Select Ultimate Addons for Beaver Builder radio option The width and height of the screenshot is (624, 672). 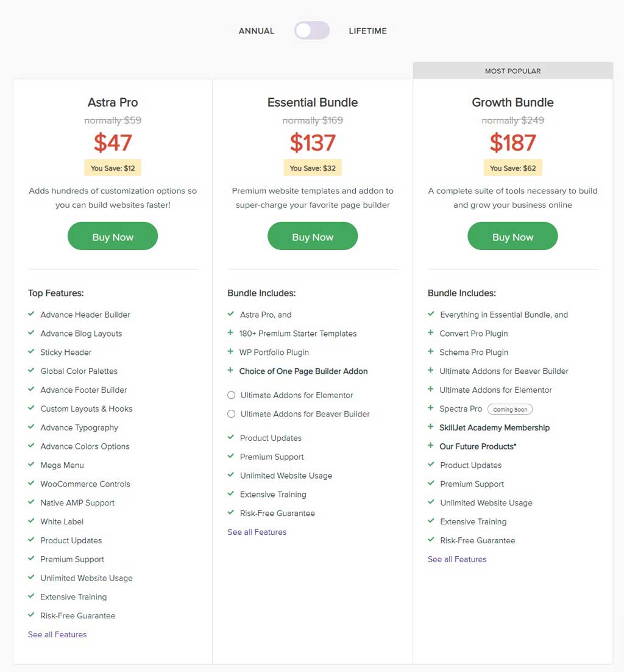[232, 414]
